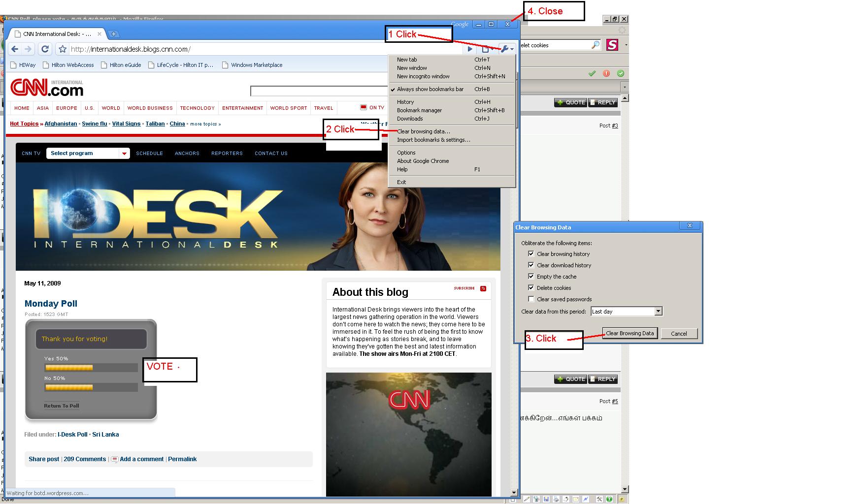This screenshot has width=862, height=504.
Task: Reload the page with the refresh icon
Action: [45, 49]
